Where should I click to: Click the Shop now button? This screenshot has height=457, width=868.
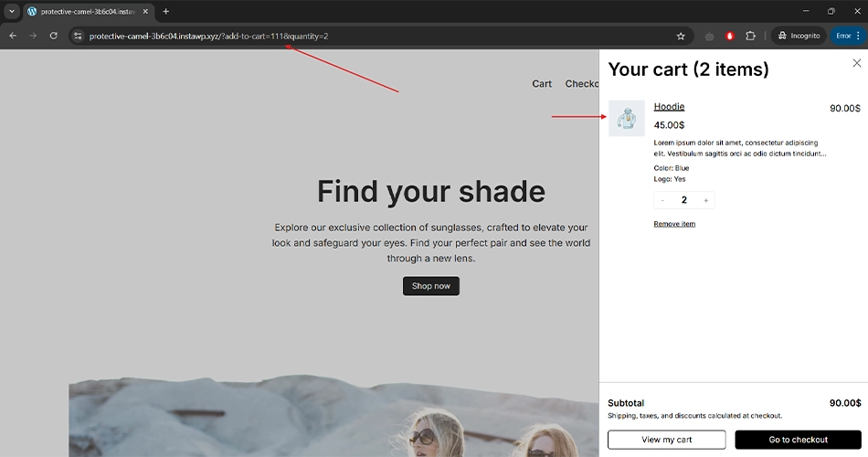430,286
